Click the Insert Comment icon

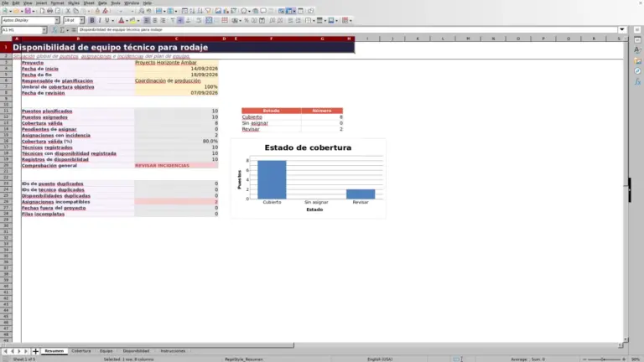(x=263, y=11)
